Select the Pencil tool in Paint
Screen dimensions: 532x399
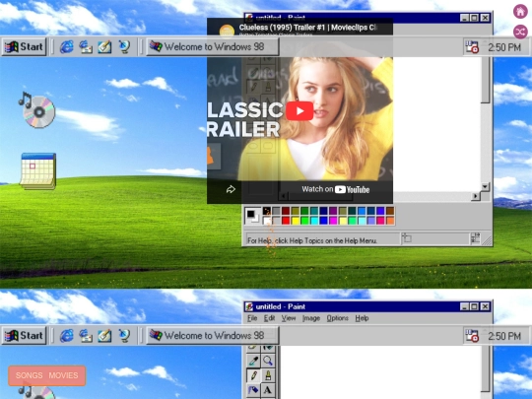(x=253, y=375)
